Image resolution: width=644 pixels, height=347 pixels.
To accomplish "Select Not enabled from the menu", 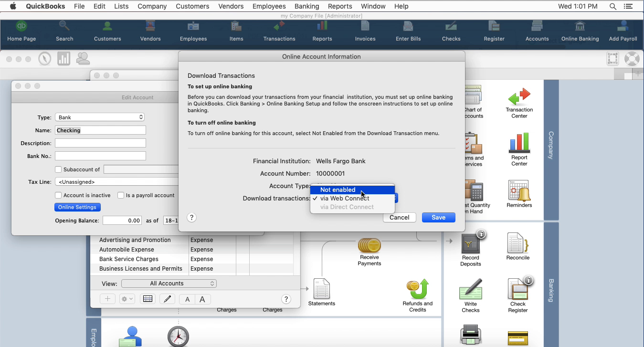I will coord(352,189).
